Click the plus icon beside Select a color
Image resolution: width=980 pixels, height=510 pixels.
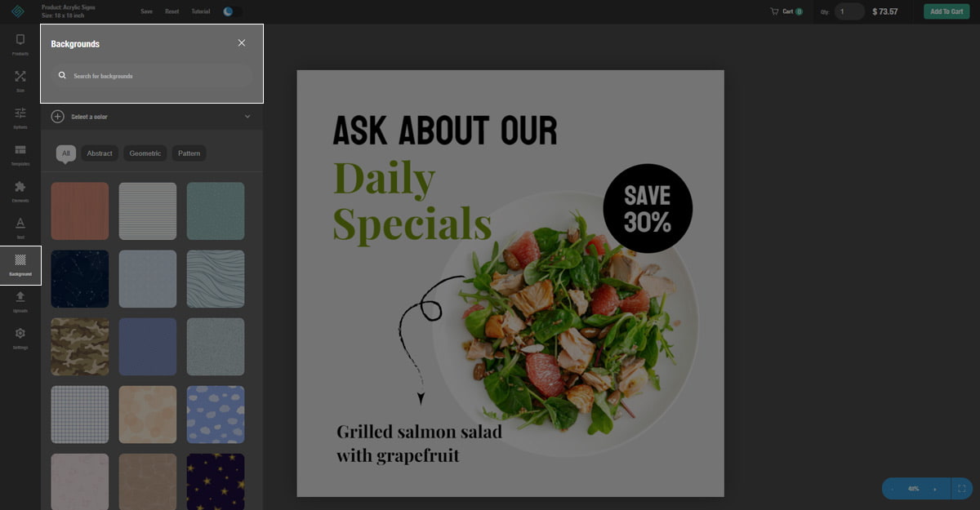[57, 117]
